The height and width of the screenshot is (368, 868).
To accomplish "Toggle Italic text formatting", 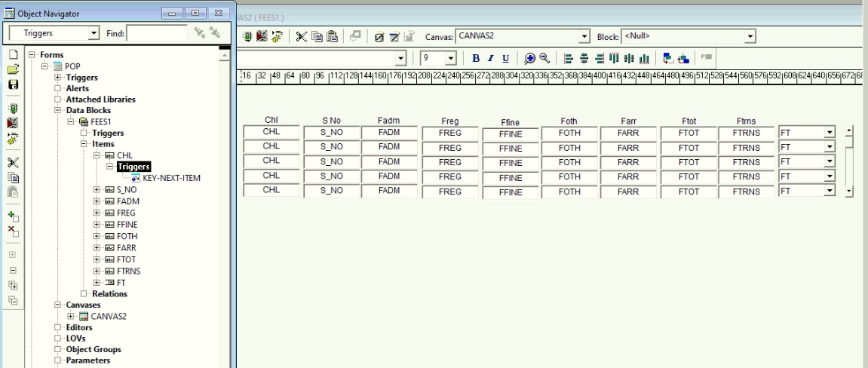I will click(490, 58).
